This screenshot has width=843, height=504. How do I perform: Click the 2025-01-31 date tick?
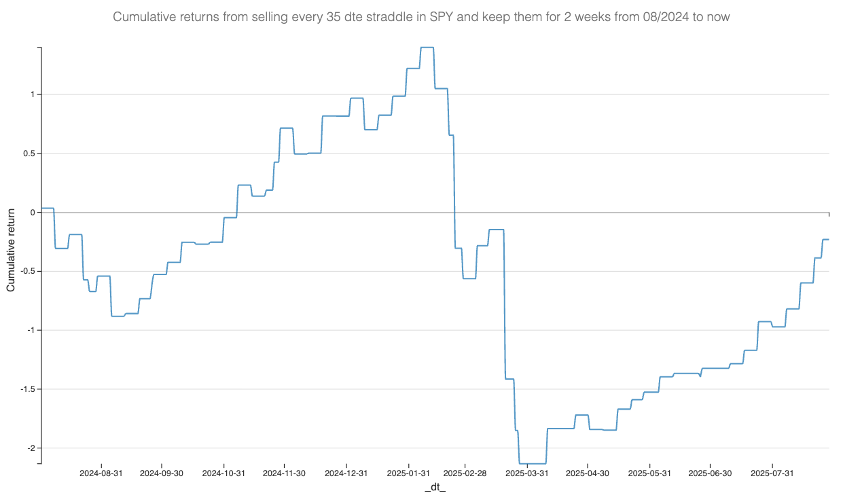(x=408, y=473)
